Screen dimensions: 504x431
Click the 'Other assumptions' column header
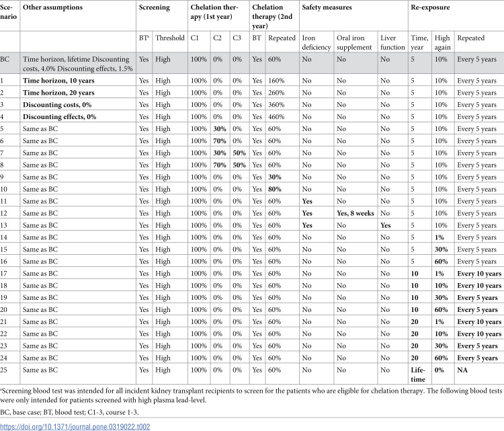tap(52, 7)
